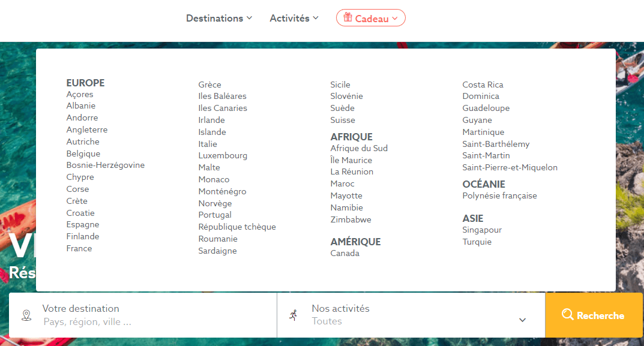
Task: Choose Albanie from the Europe list
Action: pyautogui.click(x=81, y=106)
